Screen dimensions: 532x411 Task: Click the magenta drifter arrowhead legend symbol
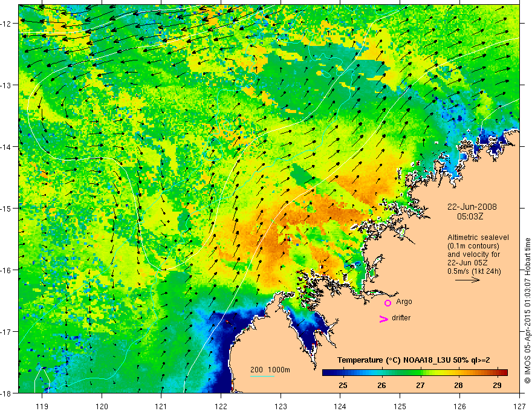click(x=384, y=319)
